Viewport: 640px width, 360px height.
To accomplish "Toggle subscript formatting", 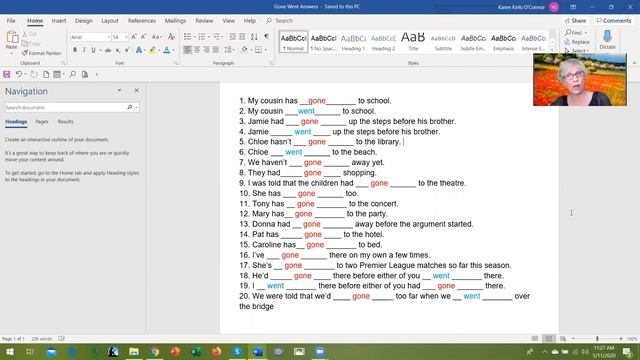I will pyautogui.click(x=118, y=50).
